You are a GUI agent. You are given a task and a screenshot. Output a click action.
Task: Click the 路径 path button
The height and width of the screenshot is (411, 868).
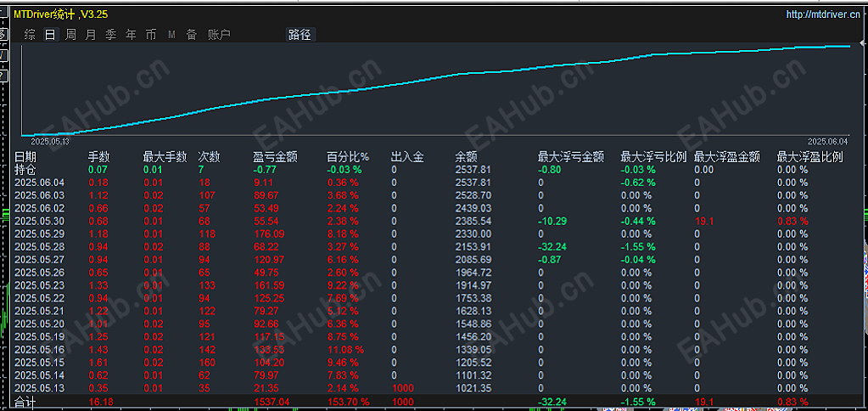point(300,35)
